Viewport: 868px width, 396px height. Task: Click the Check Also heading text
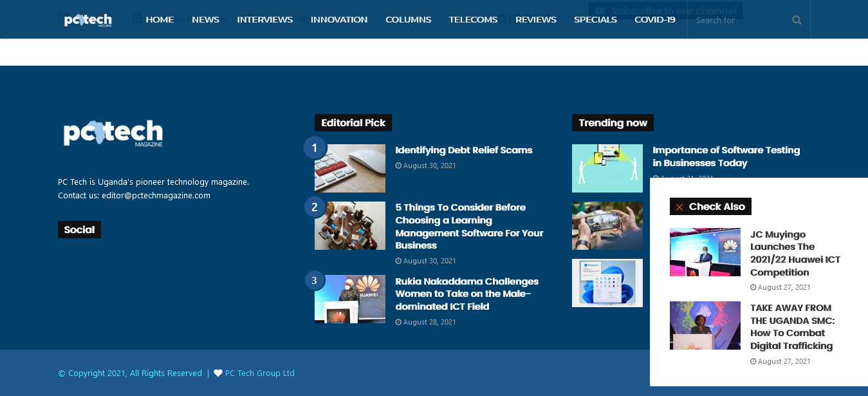pos(717,206)
